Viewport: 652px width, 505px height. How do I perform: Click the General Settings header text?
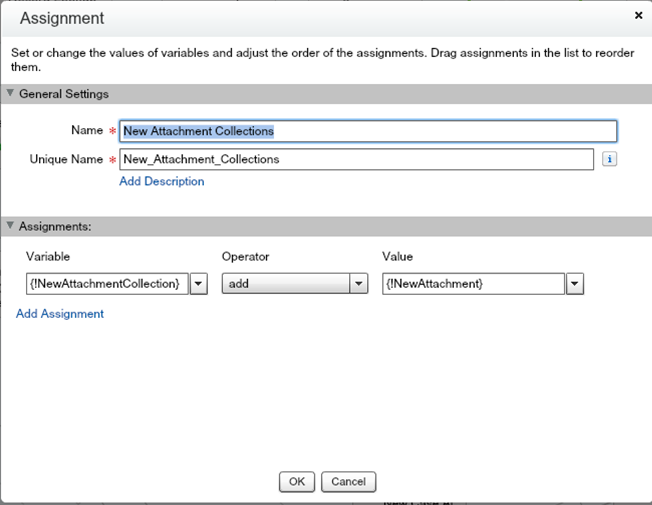pos(64,94)
